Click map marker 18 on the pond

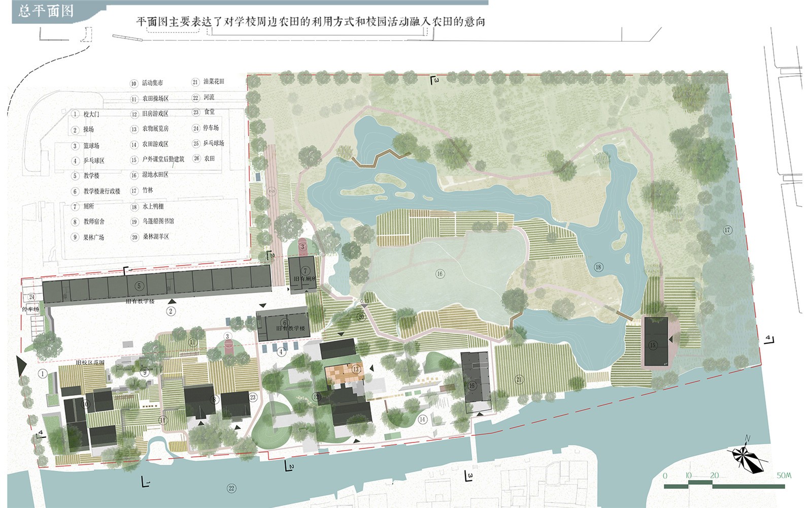click(598, 267)
